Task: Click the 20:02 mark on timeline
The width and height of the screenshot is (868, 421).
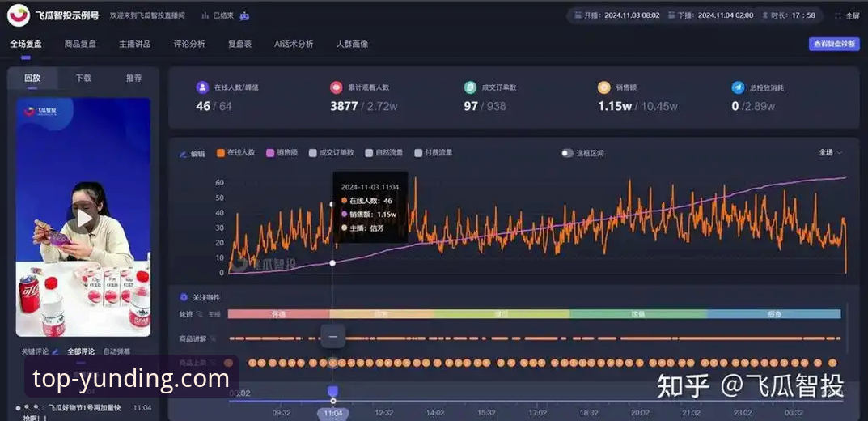Action: coord(639,413)
